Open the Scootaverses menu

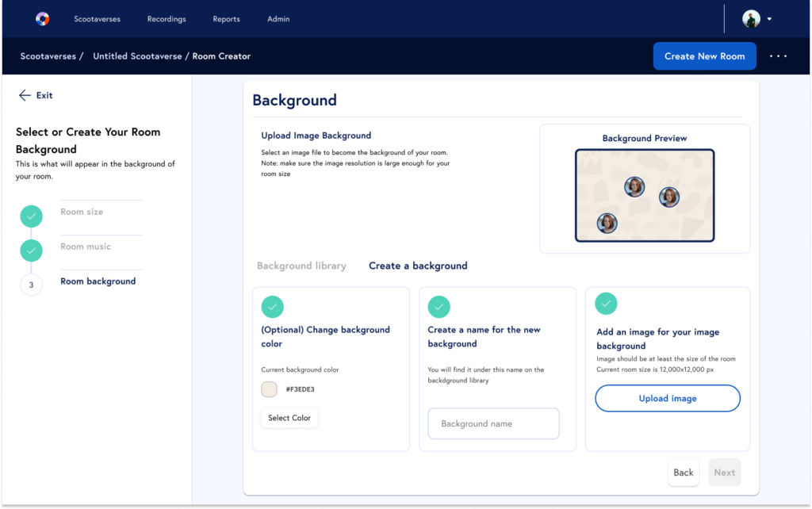coord(97,19)
